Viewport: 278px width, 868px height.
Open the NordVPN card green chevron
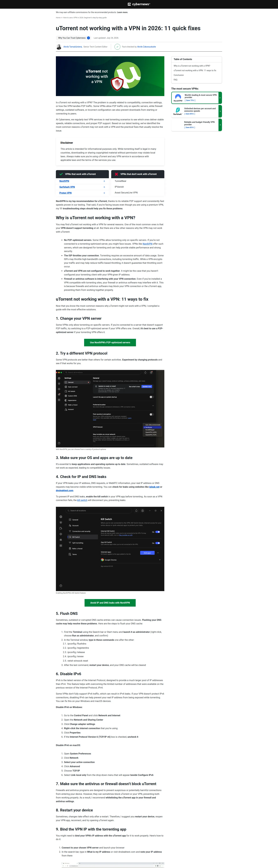pos(220,98)
